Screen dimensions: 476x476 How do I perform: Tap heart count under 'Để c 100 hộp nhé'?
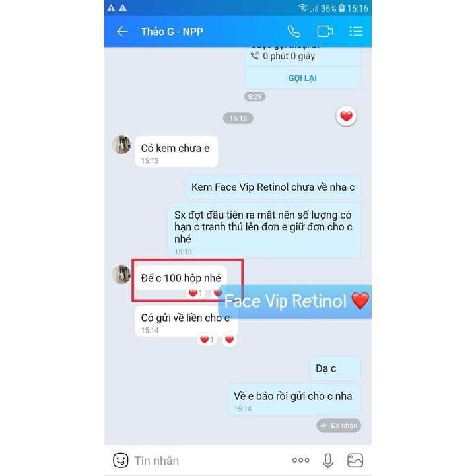click(195, 293)
